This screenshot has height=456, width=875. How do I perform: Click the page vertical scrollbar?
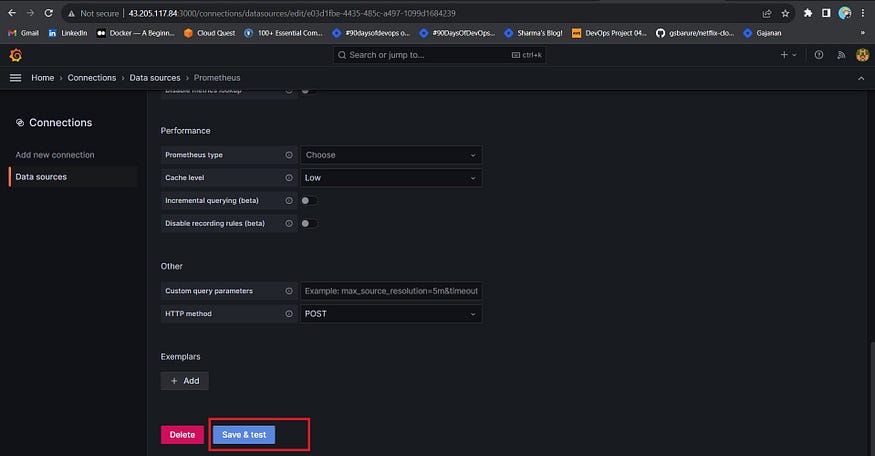point(872,399)
